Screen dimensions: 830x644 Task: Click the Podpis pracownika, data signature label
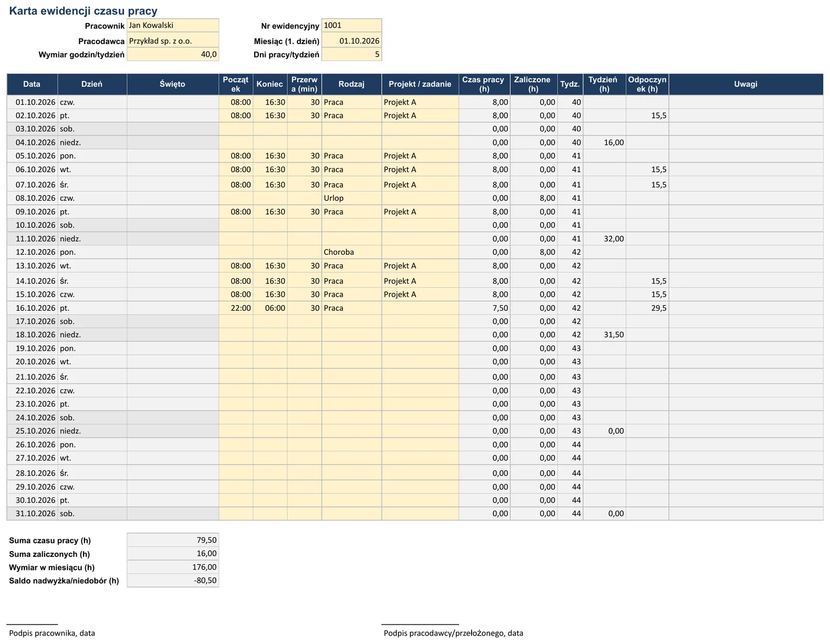[52, 633]
